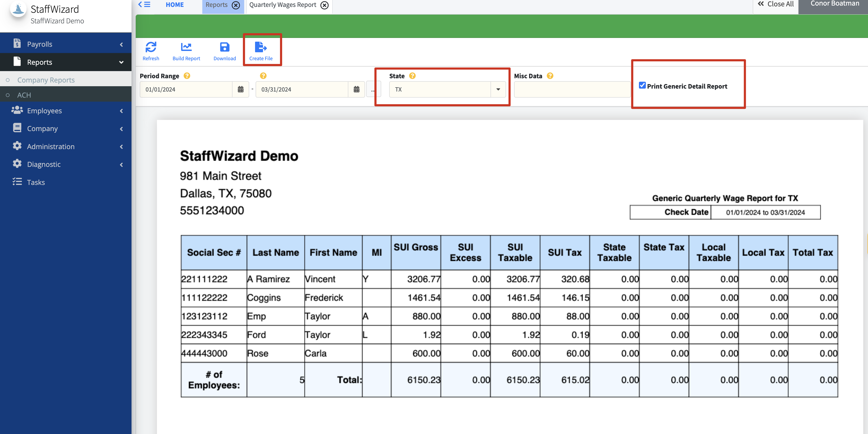Click the help icon next to State
Screen dimensions: 868x434
[412, 76]
